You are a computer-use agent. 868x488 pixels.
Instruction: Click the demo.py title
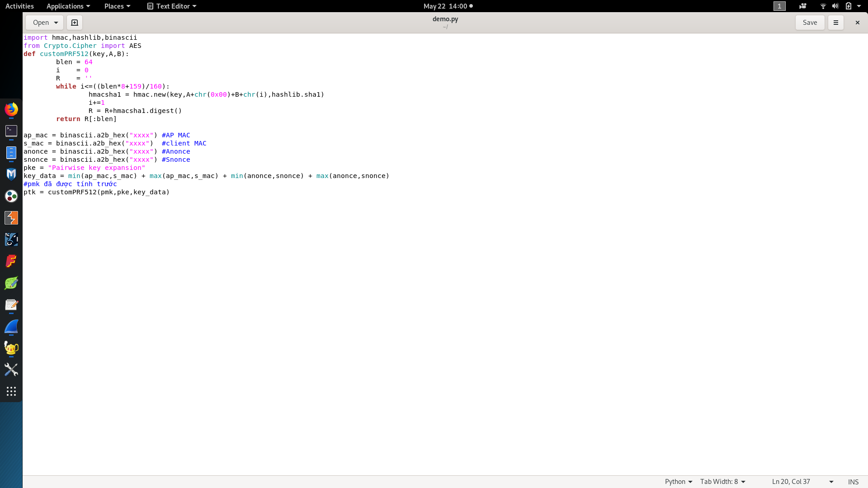445,19
